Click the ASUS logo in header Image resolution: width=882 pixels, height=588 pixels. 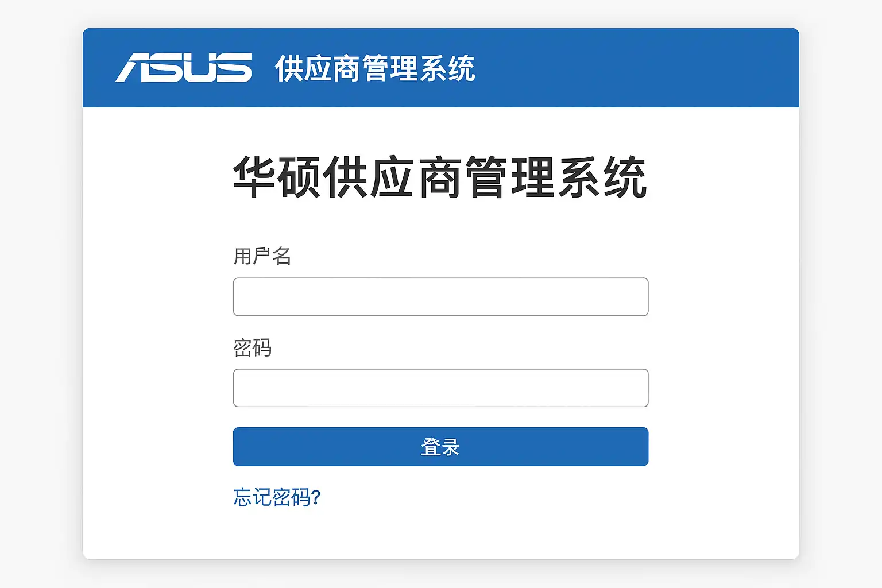pyautogui.click(x=184, y=68)
